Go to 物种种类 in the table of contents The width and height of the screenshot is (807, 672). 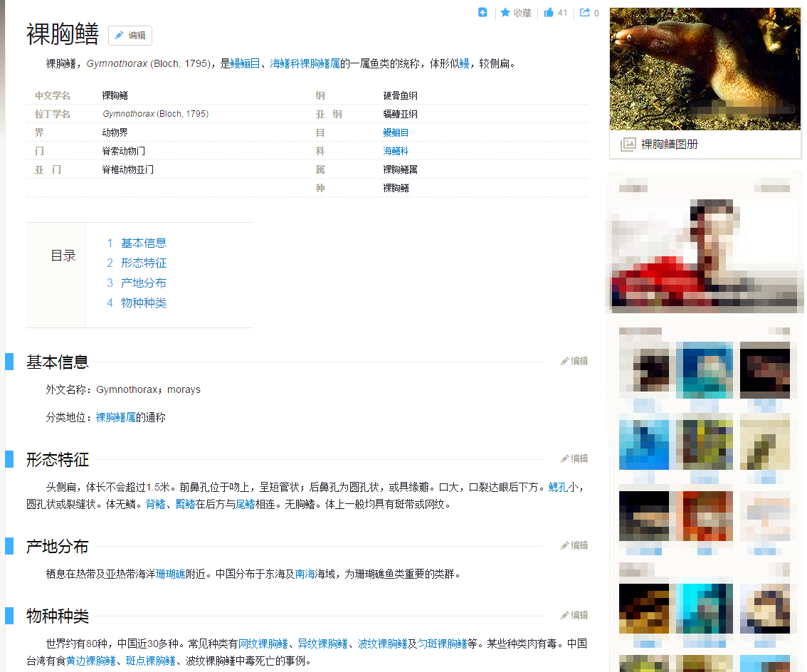[x=143, y=303]
